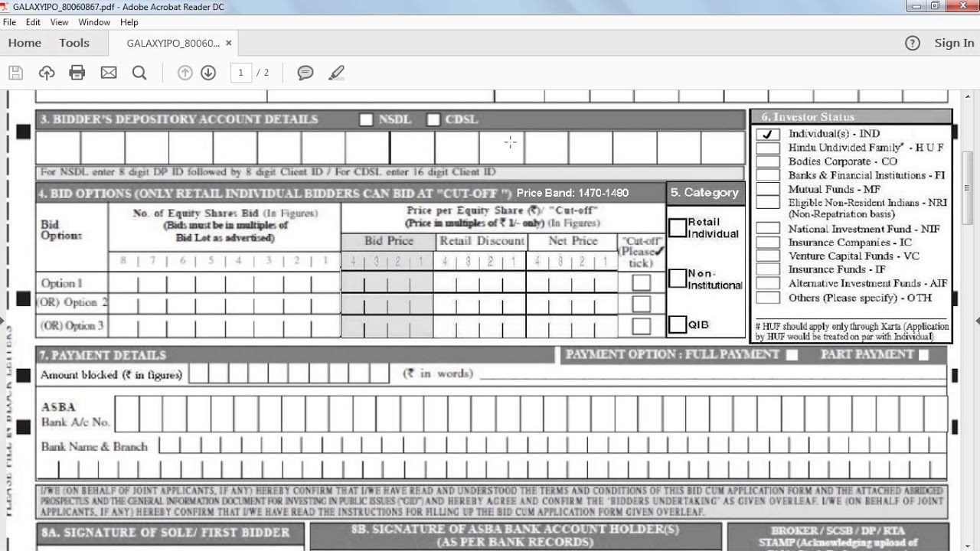This screenshot has height=551, width=980.
Task: Tick Insurance Funds - IF box
Action: [x=768, y=270]
